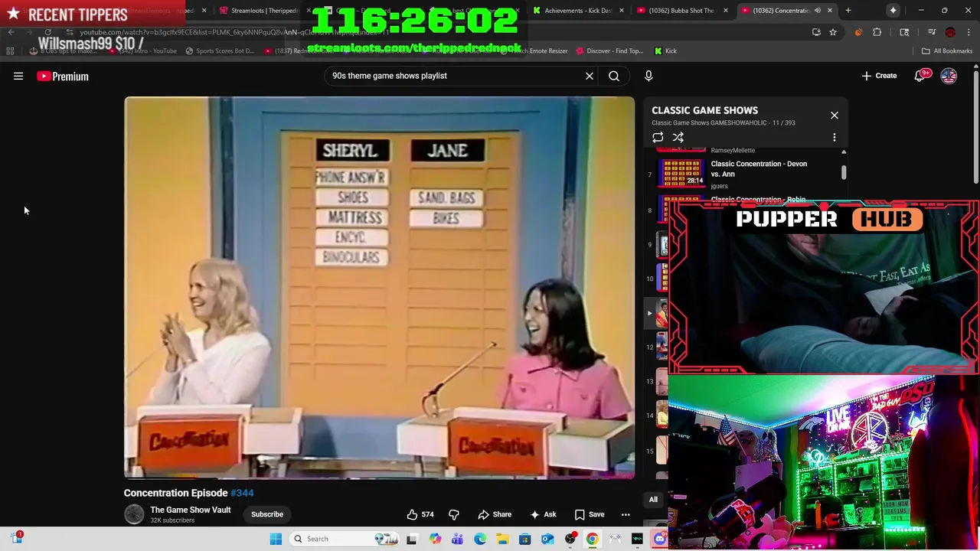The height and width of the screenshot is (551, 980).
Task: Close the Classic Game Shows playlist panel
Action: [x=835, y=116]
